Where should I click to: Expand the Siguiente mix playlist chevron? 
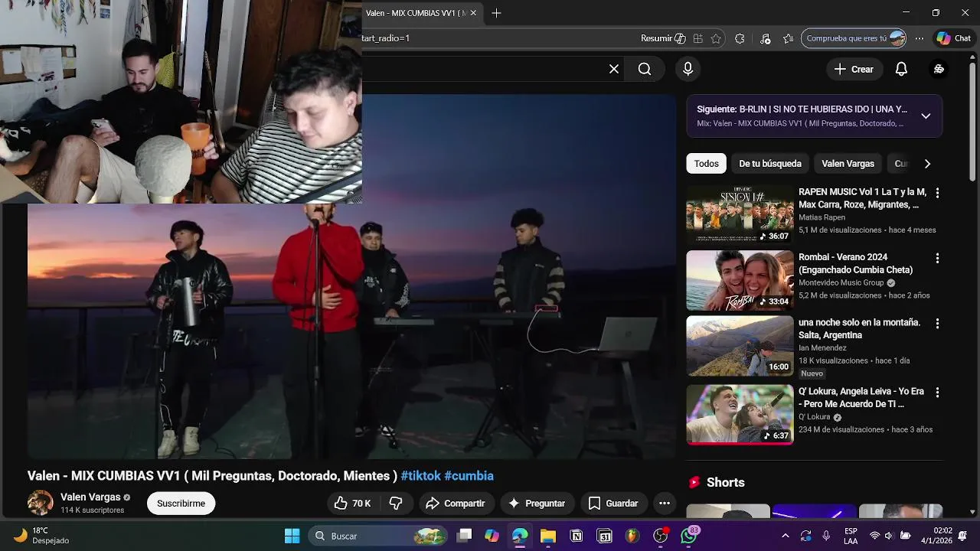point(926,116)
